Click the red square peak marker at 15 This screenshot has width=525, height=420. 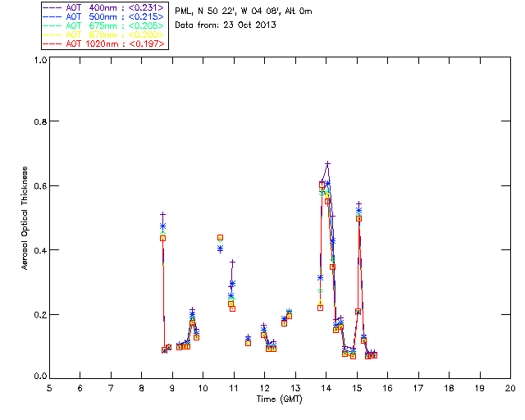358,218
